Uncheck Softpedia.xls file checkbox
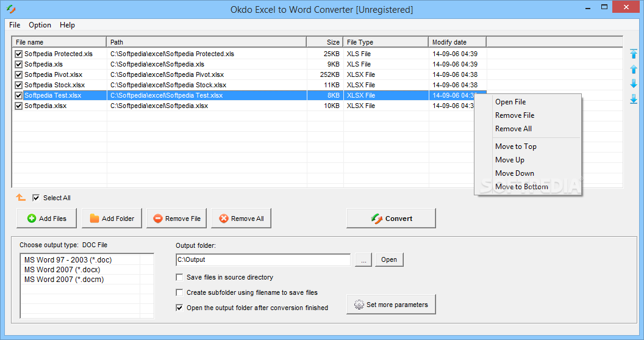 pos(18,64)
